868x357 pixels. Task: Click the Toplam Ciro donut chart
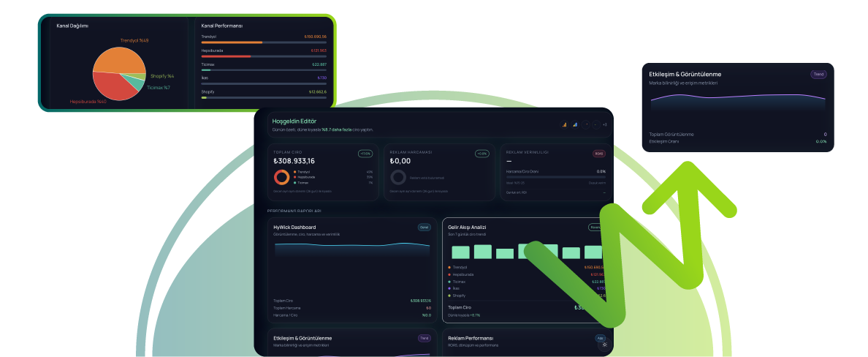(x=281, y=177)
